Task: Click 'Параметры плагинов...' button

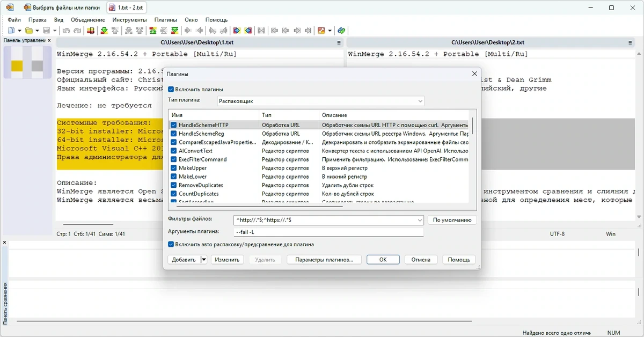Action: [x=324, y=260]
